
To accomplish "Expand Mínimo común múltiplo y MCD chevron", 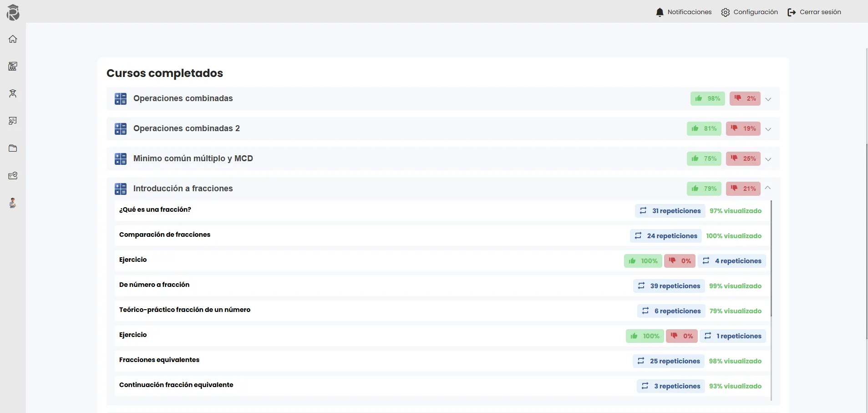I will coord(768,159).
